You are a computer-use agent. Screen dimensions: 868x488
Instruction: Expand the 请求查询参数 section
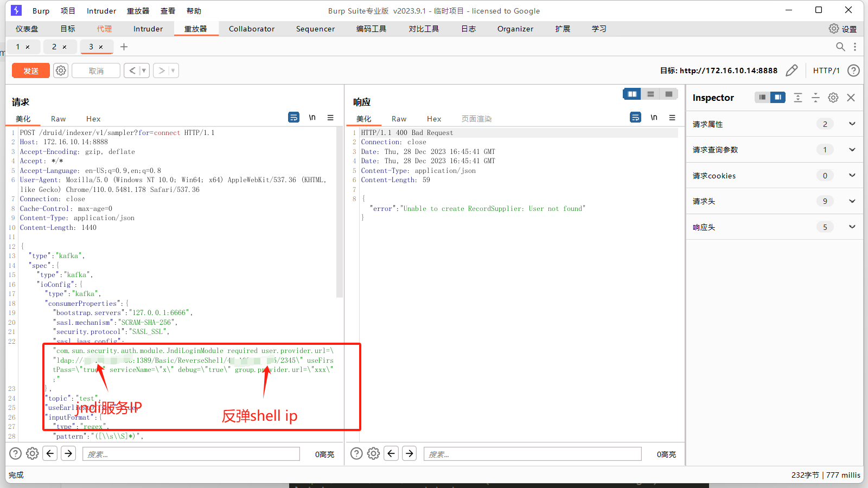click(775, 150)
